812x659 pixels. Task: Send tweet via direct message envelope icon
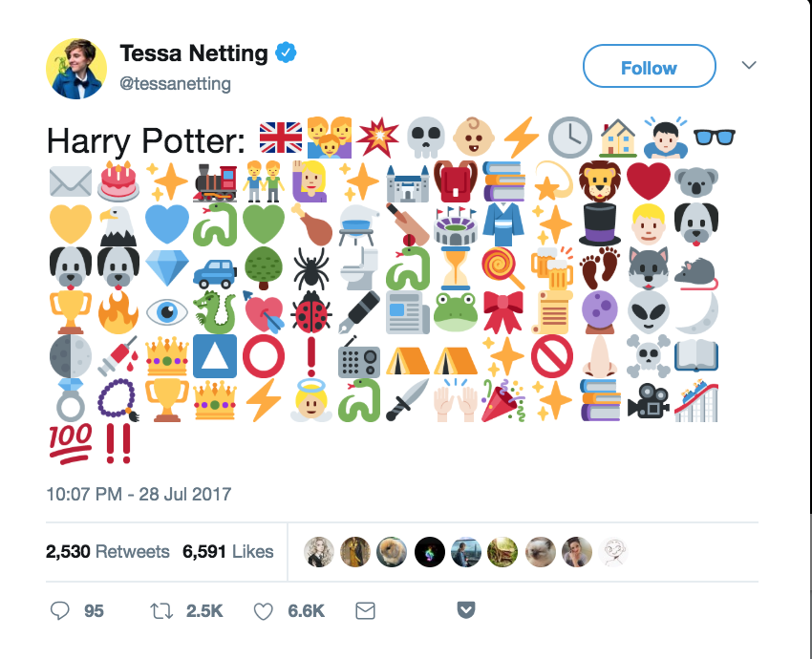tap(365, 611)
